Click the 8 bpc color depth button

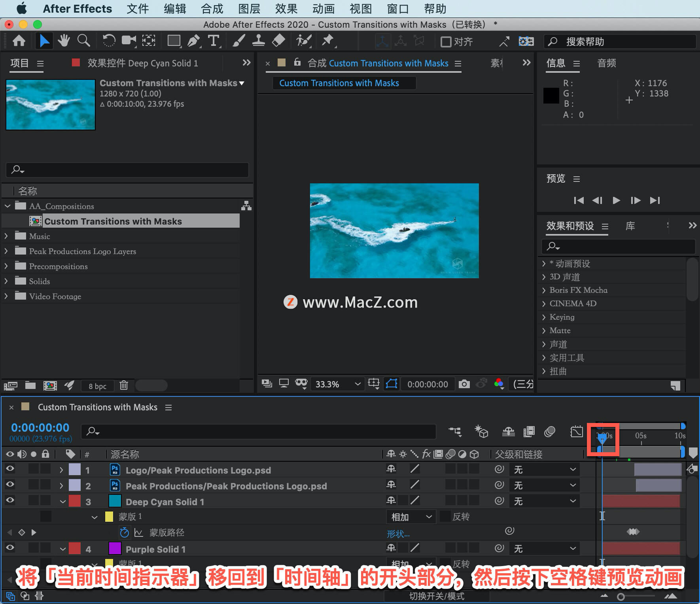coord(97,386)
